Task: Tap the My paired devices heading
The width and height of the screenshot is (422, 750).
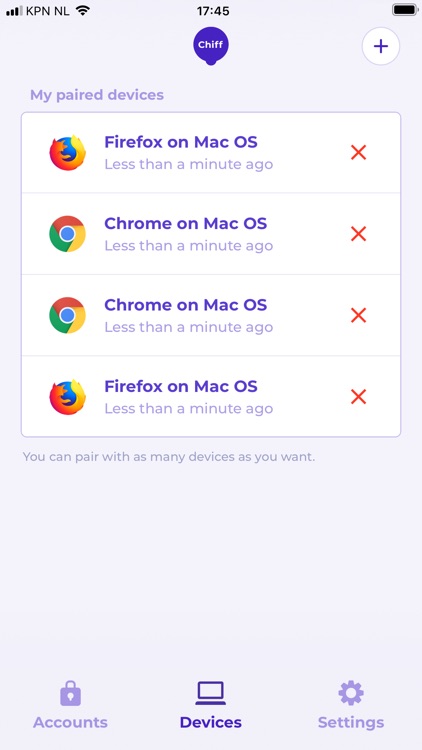Action: coord(97,95)
